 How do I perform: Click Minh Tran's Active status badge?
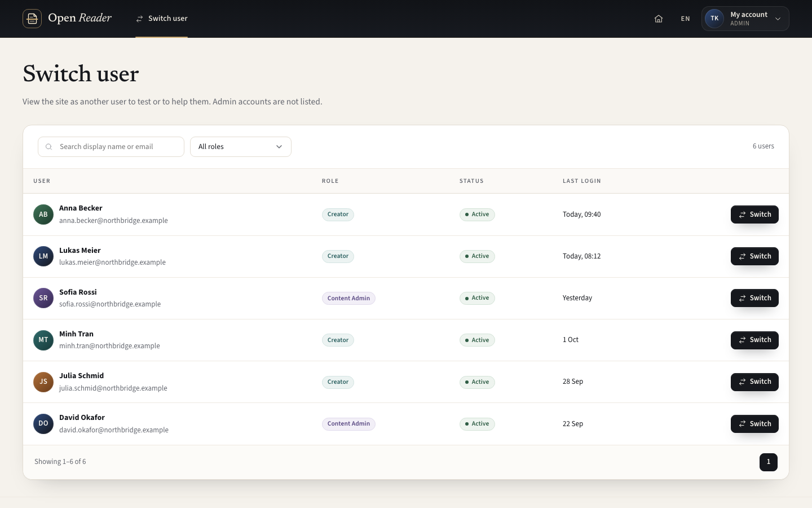(477, 340)
